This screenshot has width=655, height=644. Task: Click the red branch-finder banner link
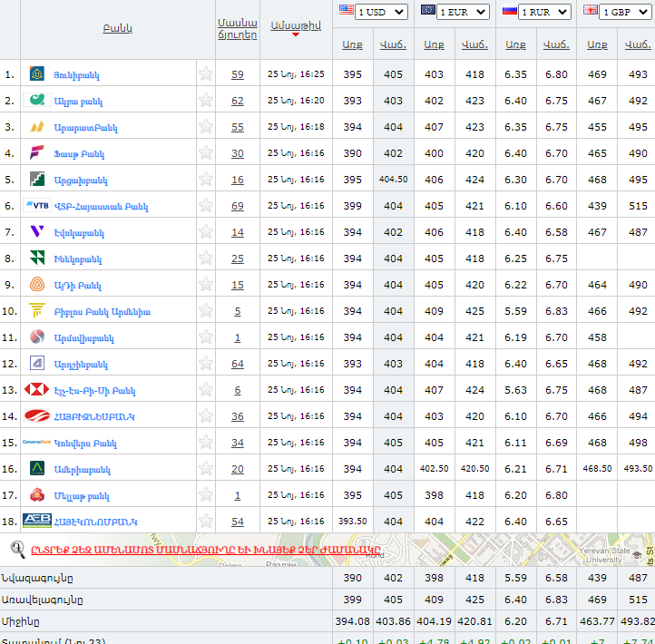click(206, 550)
